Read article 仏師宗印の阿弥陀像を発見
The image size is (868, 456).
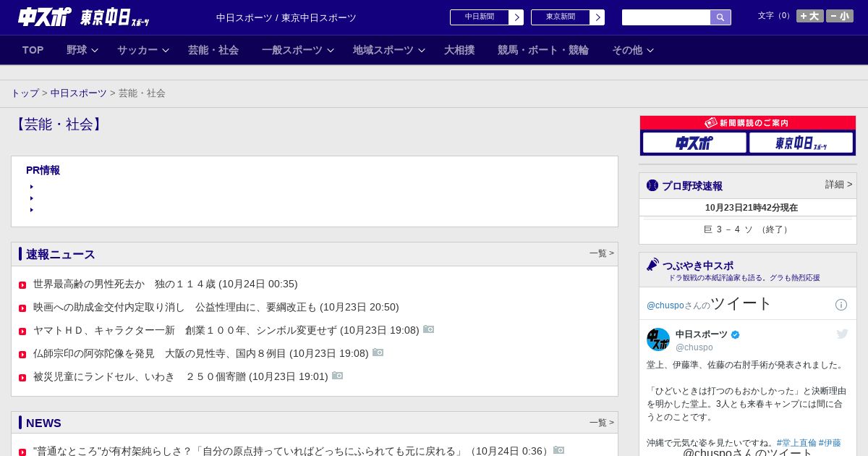pyautogui.click(x=201, y=354)
